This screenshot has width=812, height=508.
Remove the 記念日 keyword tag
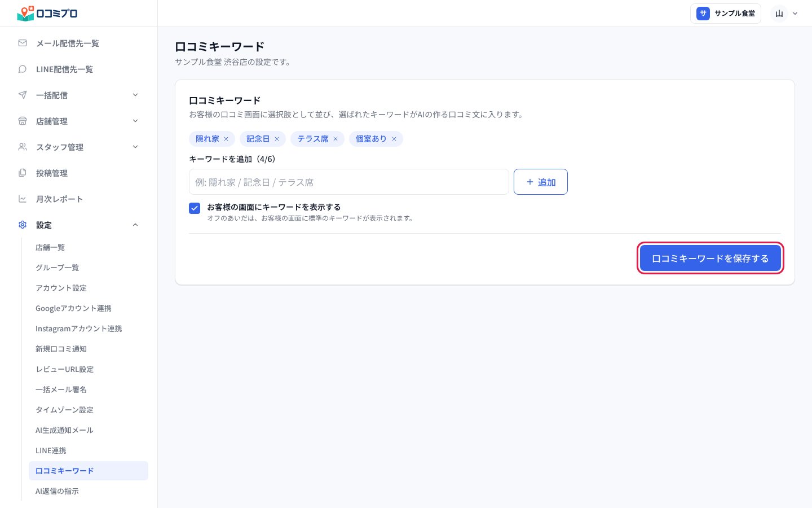click(x=277, y=139)
